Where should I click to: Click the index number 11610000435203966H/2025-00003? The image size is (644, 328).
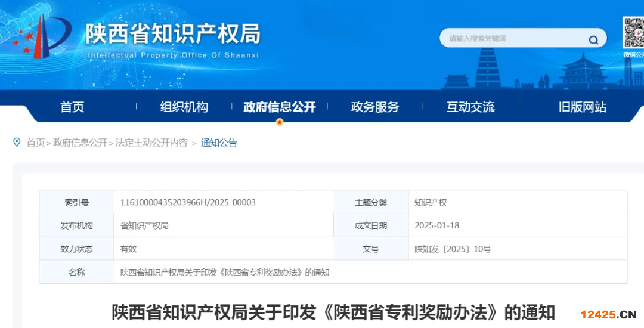(188, 202)
